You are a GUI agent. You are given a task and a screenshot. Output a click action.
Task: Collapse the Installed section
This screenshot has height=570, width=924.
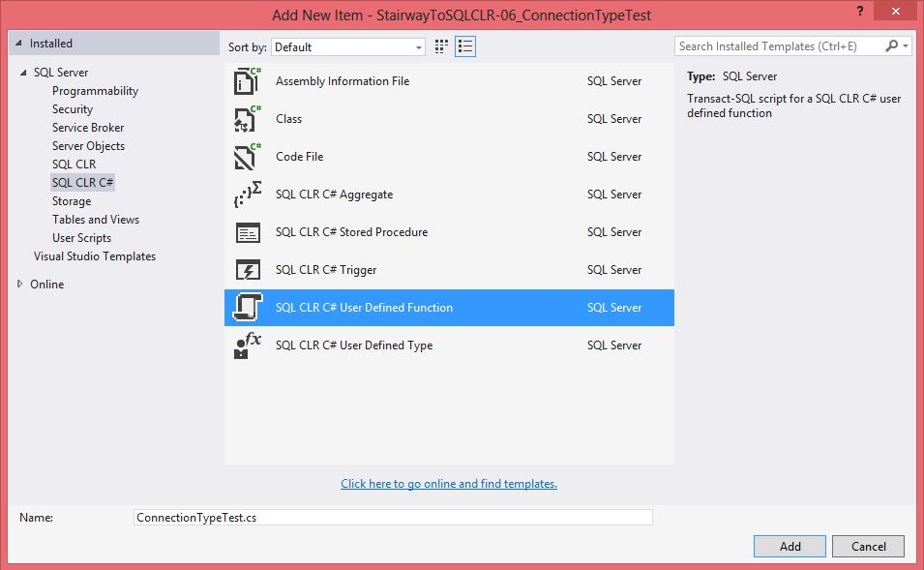pyautogui.click(x=18, y=43)
